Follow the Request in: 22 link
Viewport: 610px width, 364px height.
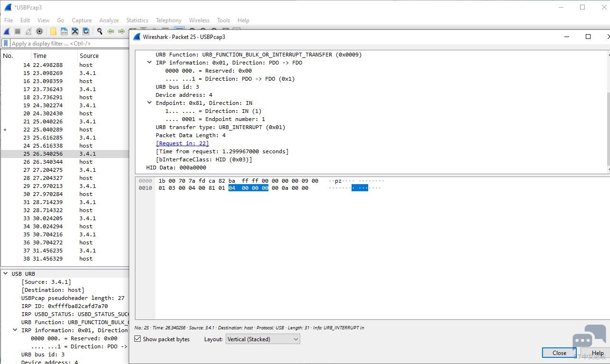click(x=182, y=143)
